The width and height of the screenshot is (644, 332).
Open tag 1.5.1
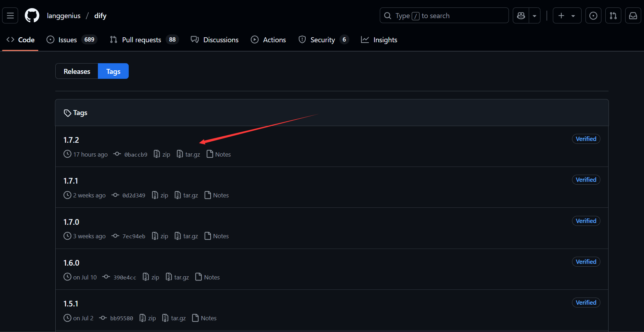tap(71, 304)
